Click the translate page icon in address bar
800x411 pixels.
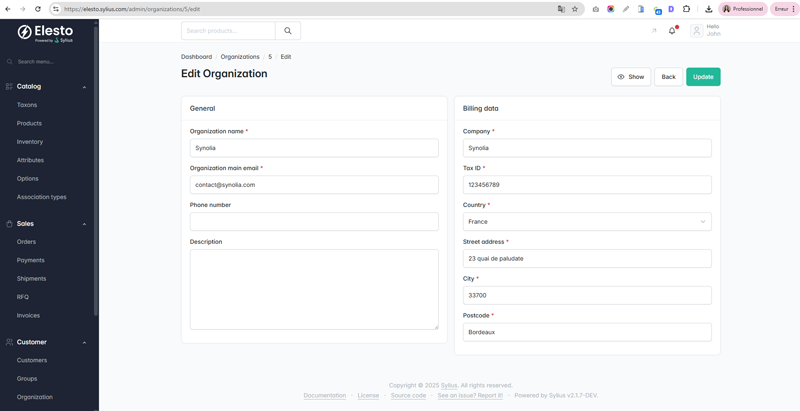point(561,9)
